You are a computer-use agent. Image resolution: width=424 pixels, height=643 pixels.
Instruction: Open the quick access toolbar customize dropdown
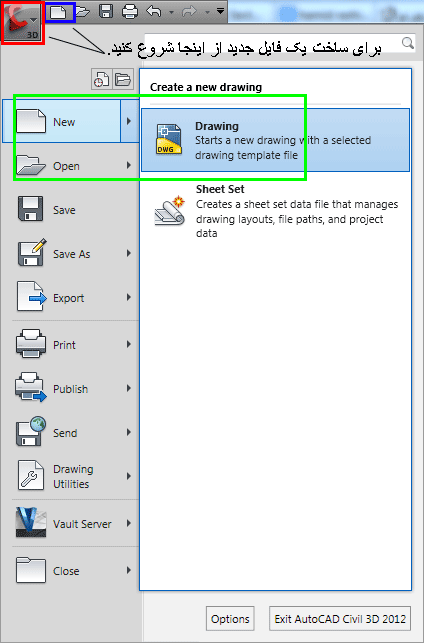pyautogui.click(x=221, y=11)
